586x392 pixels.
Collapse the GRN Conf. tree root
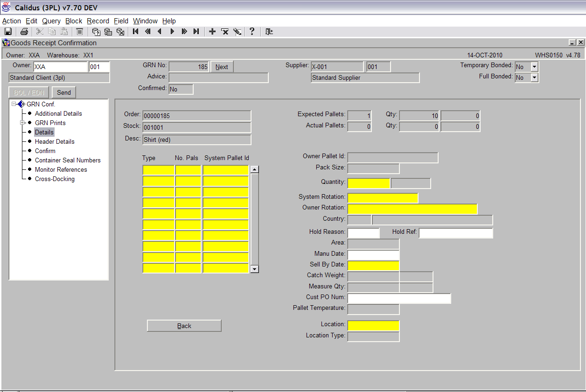pyautogui.click(x=14, y=104)
